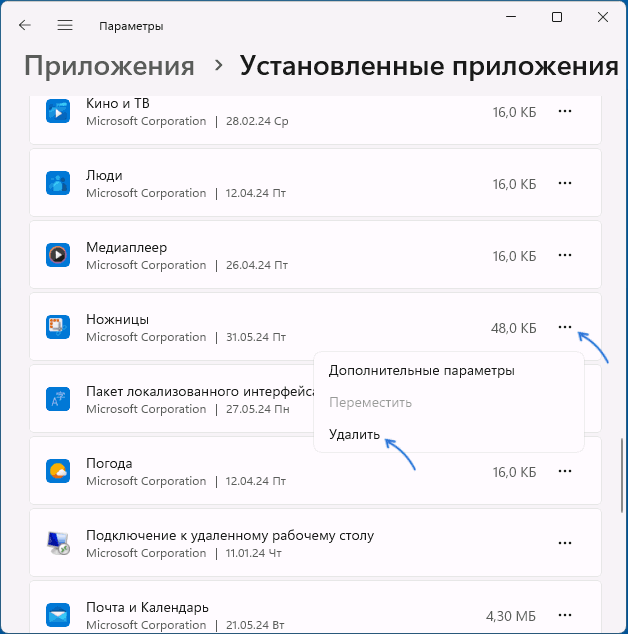Click the Ножницы app icon

[58, 327]
